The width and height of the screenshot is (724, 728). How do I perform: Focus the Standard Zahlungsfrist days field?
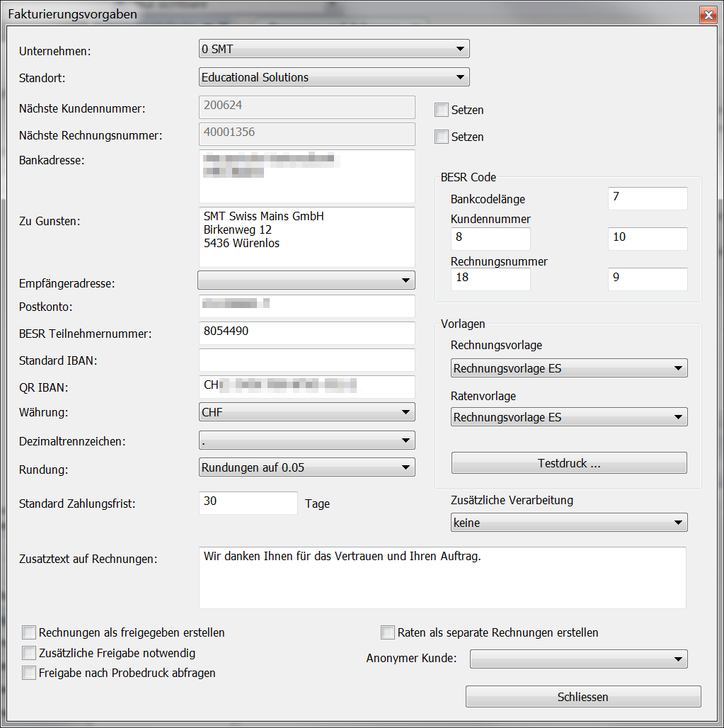tap(248, 503)
